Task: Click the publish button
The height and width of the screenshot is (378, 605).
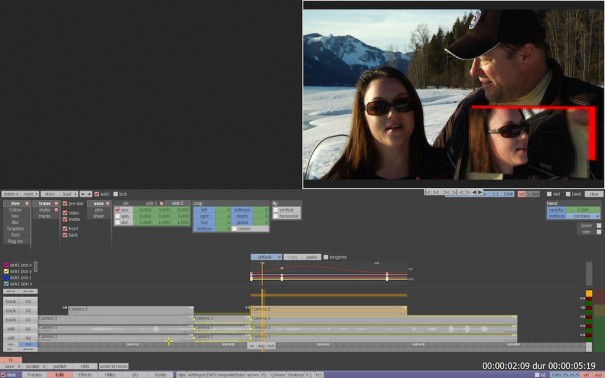Action: point(60,366)
